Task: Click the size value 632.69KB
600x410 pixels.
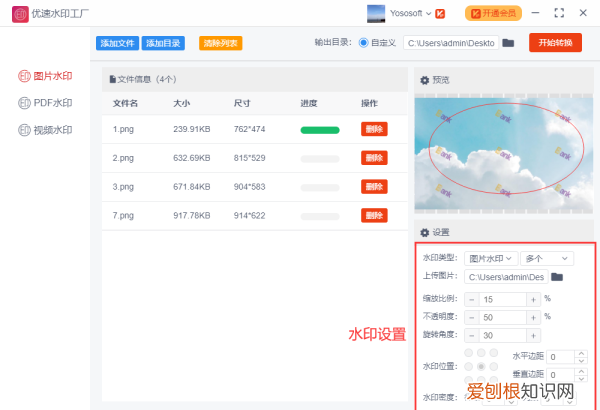Action: pyautogui.click(x=192, y=158)
